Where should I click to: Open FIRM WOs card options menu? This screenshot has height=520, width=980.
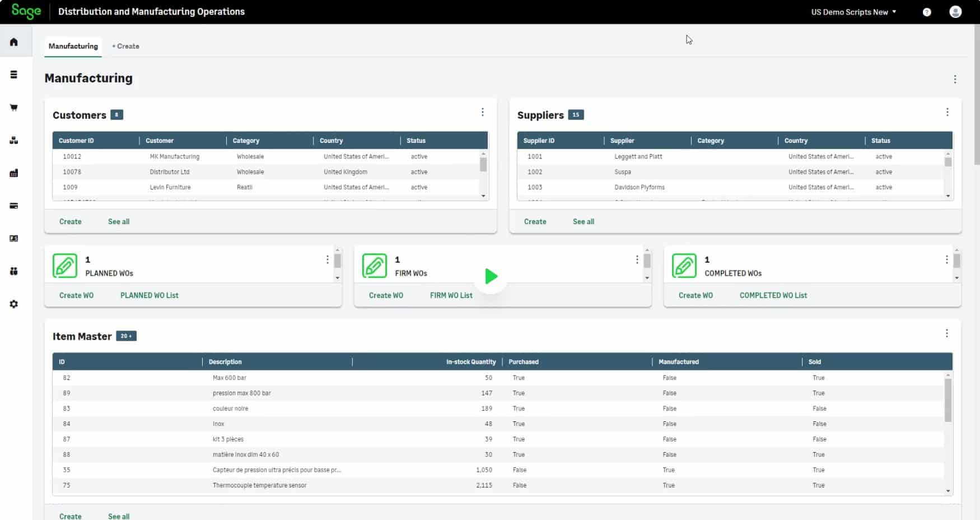tap(637, 259)
